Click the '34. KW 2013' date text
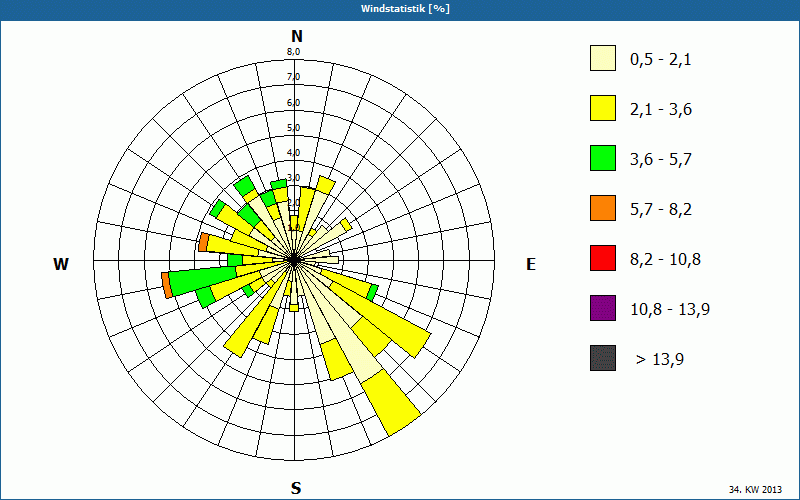Screen dimensions: 800x500 (x=755, y=489)
